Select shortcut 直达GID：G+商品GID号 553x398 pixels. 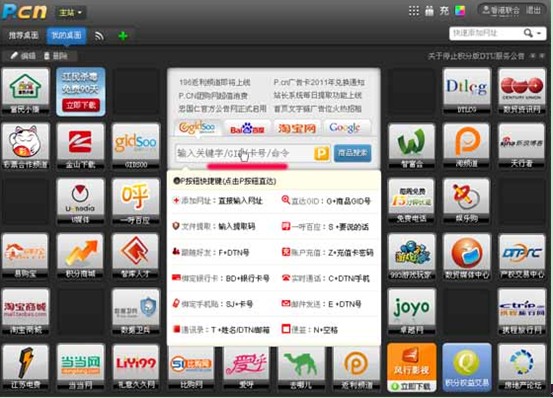tap(326, 201)
